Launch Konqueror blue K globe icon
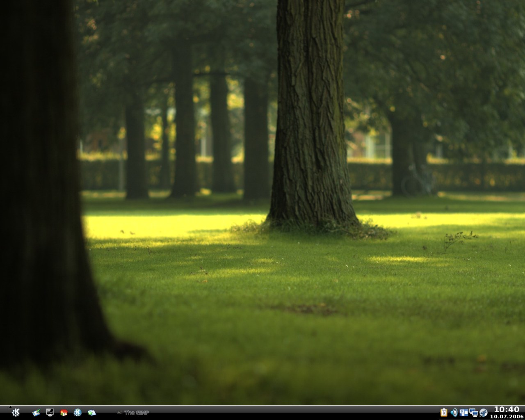Viewport: 525px width, 420px height. coord(78,413)
